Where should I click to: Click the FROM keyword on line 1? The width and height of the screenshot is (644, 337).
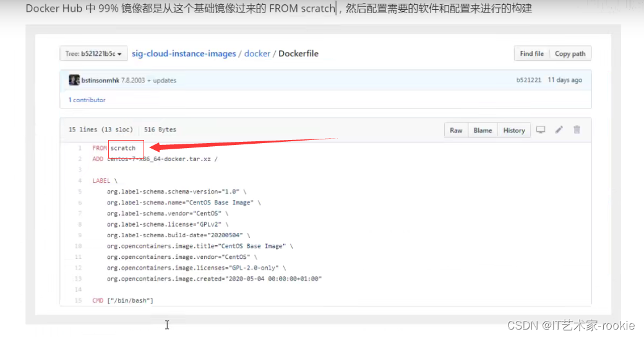pyautogui.click(x=100, y=148)
